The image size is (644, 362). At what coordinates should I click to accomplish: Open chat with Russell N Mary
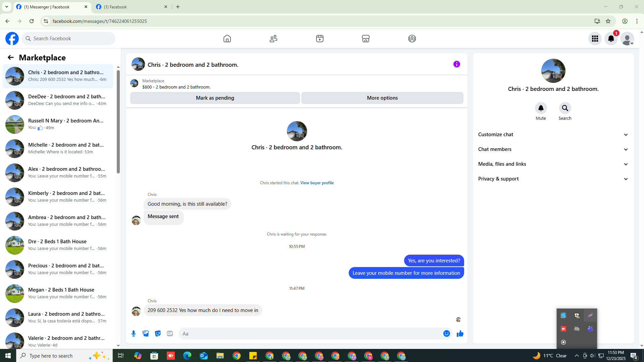[x=58, y=124]
